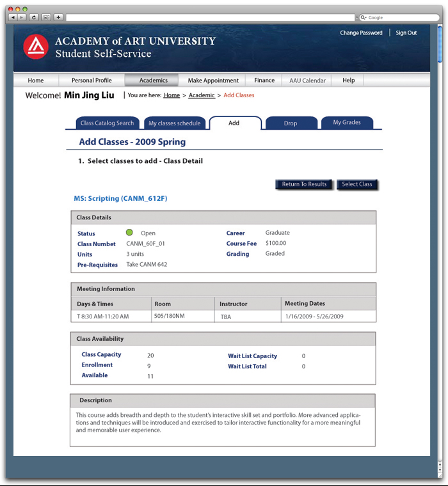
Task: Click the Available seats value 11
Action: pyautogui.click(x=150, y=376)
